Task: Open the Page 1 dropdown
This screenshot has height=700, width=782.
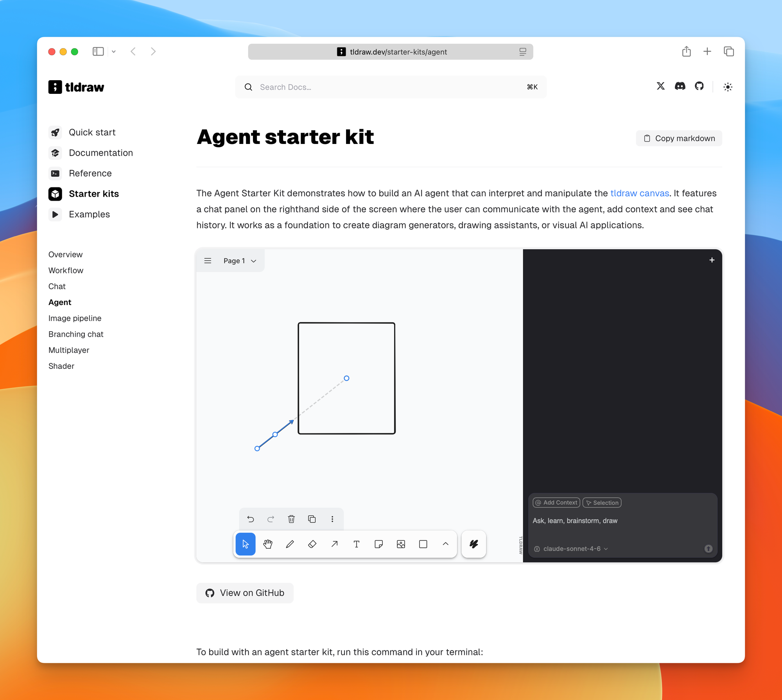Action: (x=240, y=260)
